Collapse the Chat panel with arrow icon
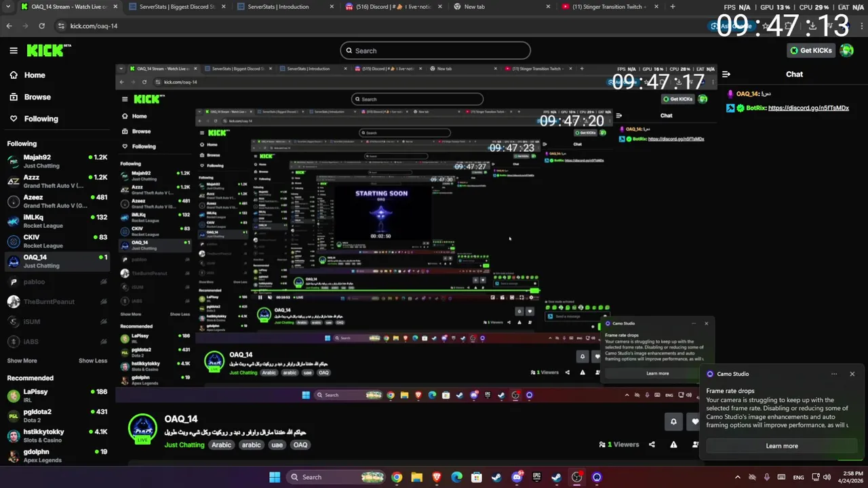868x488 pixels. [726, 74]
